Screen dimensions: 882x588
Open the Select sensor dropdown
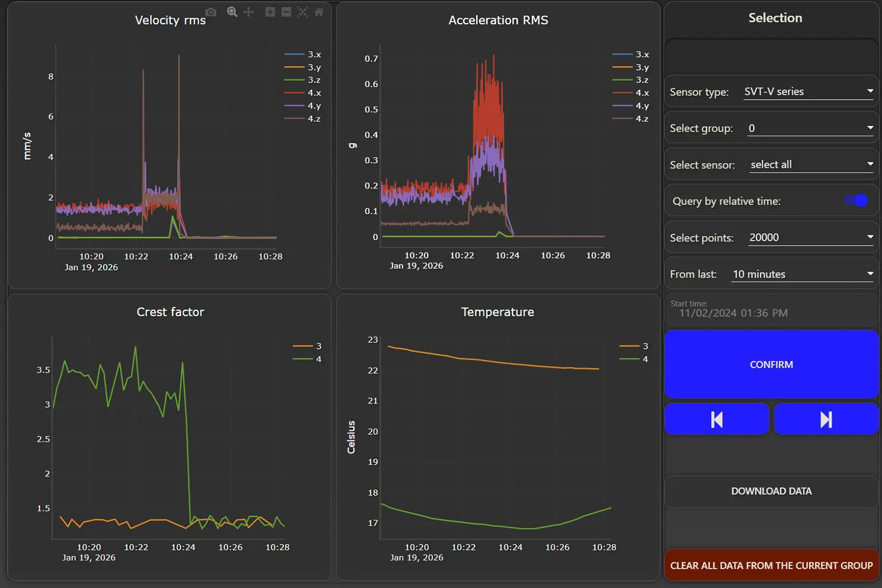pos(811,164)
